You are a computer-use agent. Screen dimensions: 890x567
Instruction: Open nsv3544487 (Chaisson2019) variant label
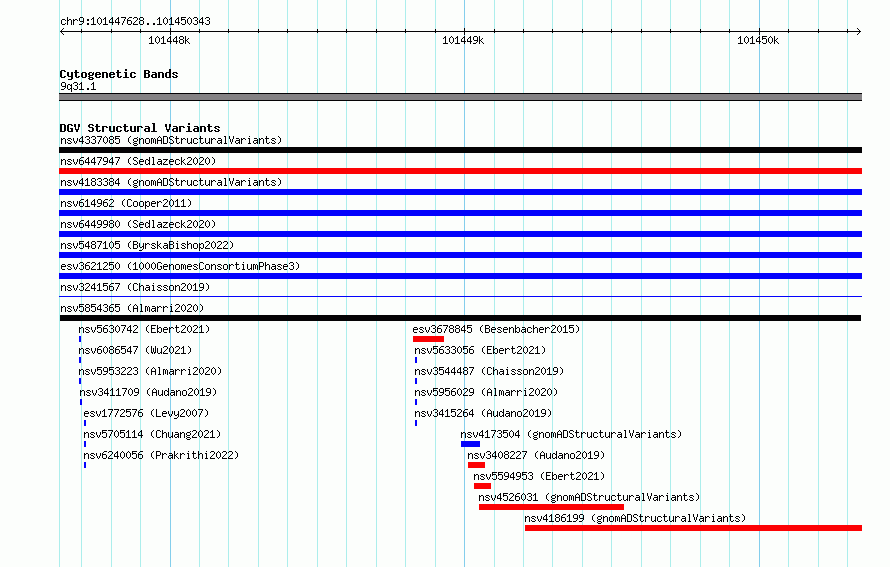pyautogui.click(x=489, y=371)
